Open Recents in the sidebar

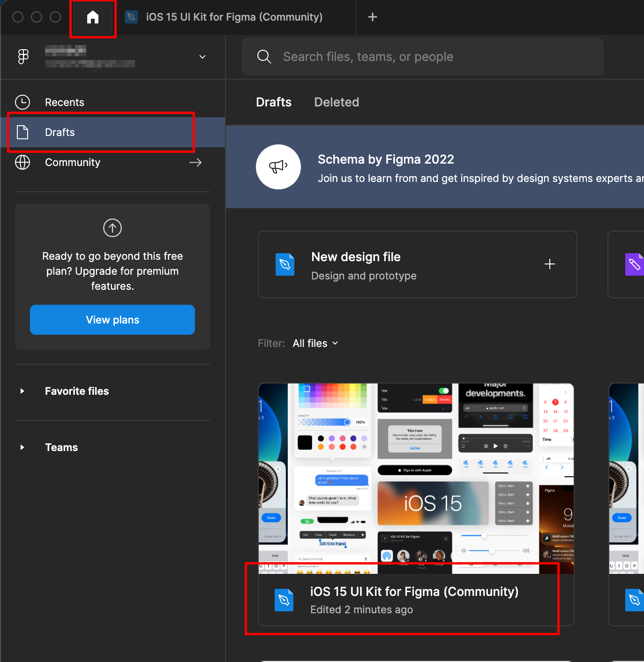[x=113, y=102]
